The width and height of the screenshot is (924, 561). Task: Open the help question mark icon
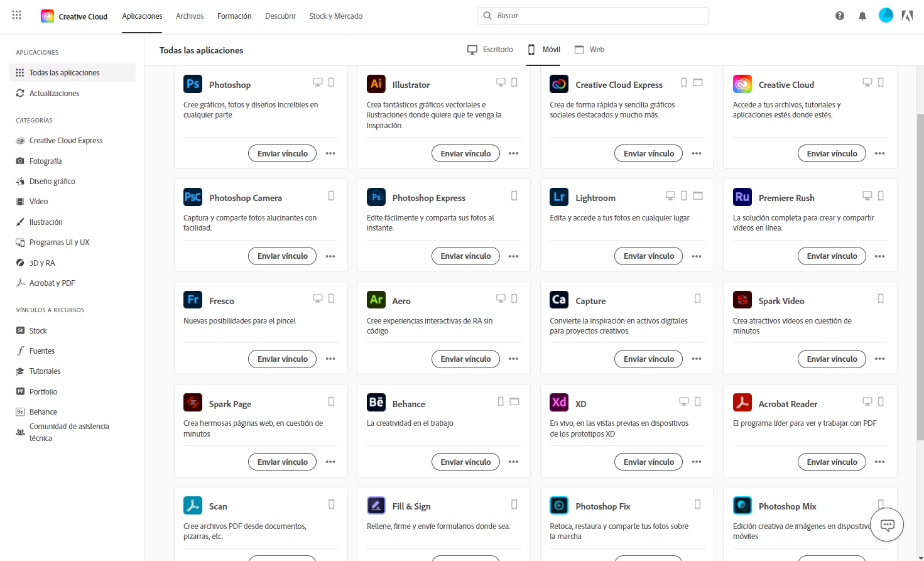click(840, 16)
